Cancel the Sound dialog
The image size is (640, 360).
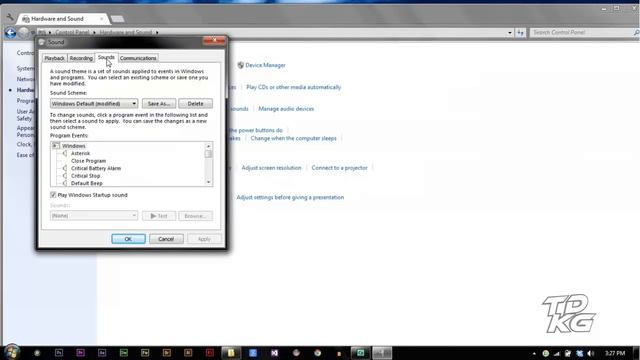point(166,239)
